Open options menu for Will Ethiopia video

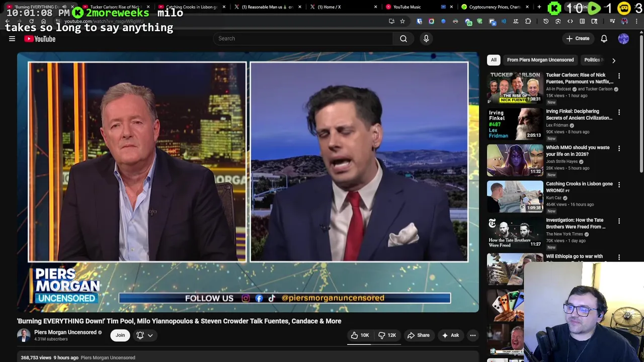[619, 257]
